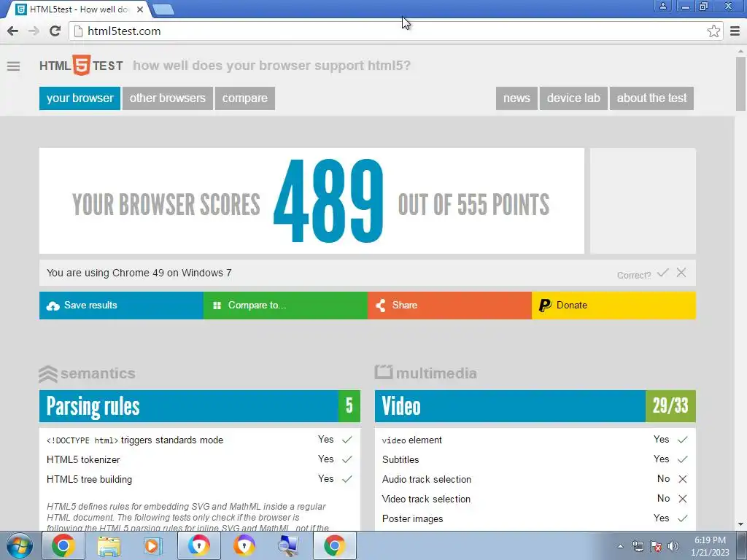Click the 'Parsing rules' section header
This screenshot has height=560, width=747.
tap(200, 406)
